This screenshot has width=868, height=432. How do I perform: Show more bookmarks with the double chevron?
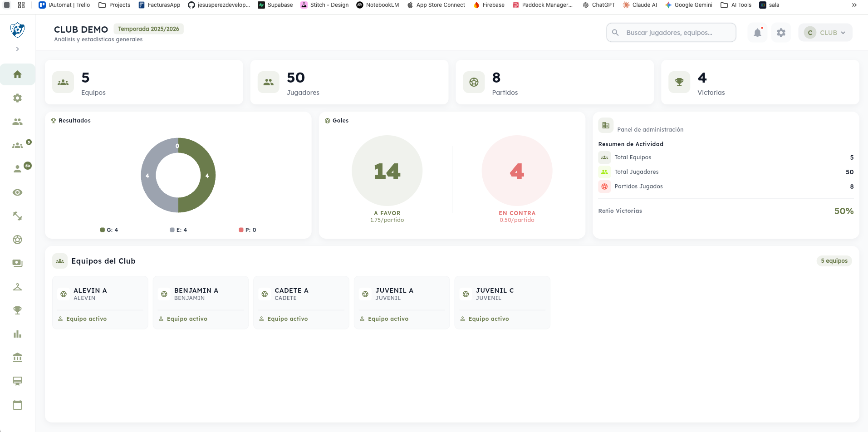pyautogui.click(x=854, y=5)
